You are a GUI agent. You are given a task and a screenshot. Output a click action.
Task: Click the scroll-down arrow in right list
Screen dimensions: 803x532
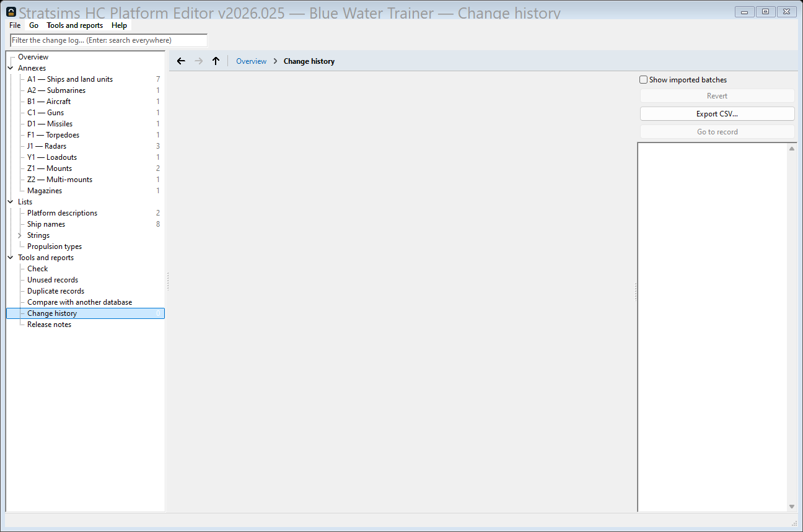click(792, 507)
